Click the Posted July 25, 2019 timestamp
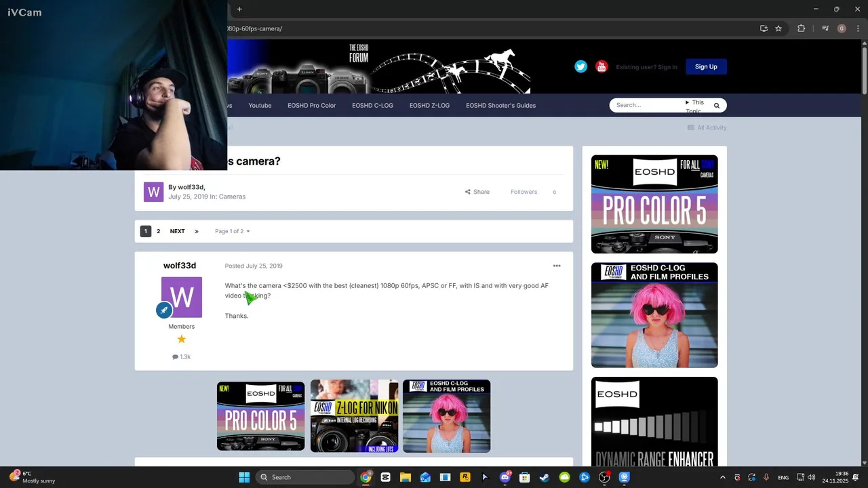868x488 pixels. point(254,266)
